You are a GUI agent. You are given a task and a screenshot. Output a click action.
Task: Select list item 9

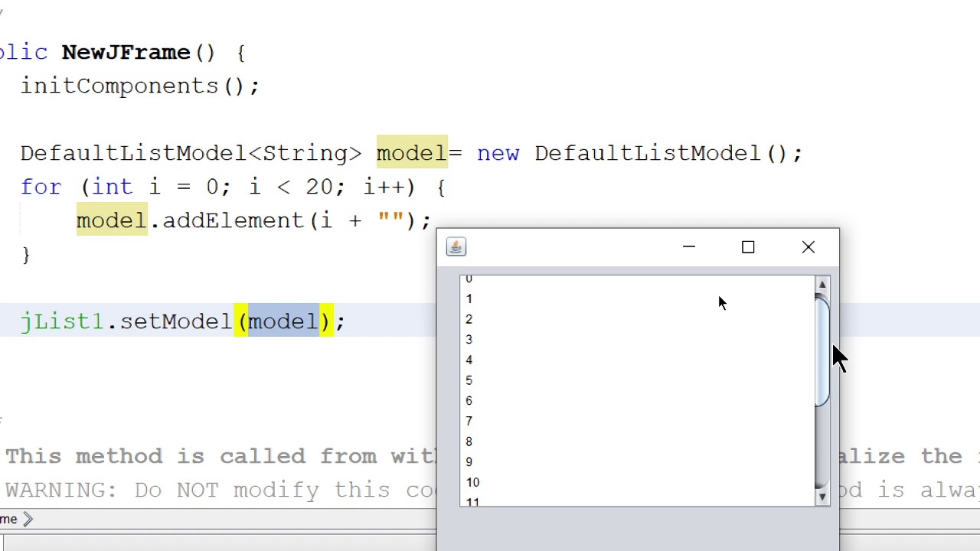tap(637, 462)
